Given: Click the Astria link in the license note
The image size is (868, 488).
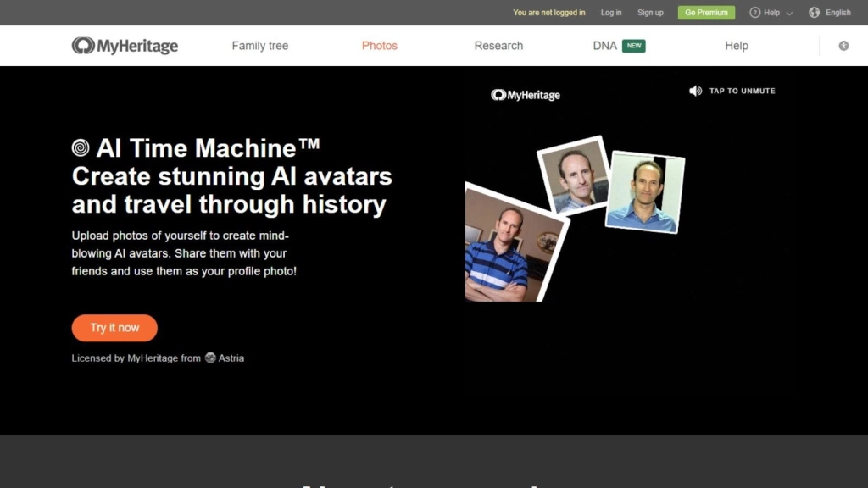Looking at the screenshot, I should (231, 358).
